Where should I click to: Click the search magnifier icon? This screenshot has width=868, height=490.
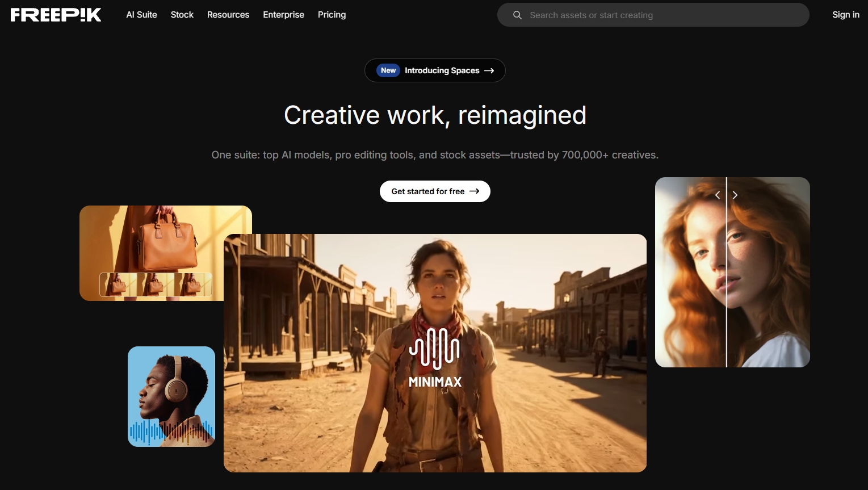coord(517,15)
